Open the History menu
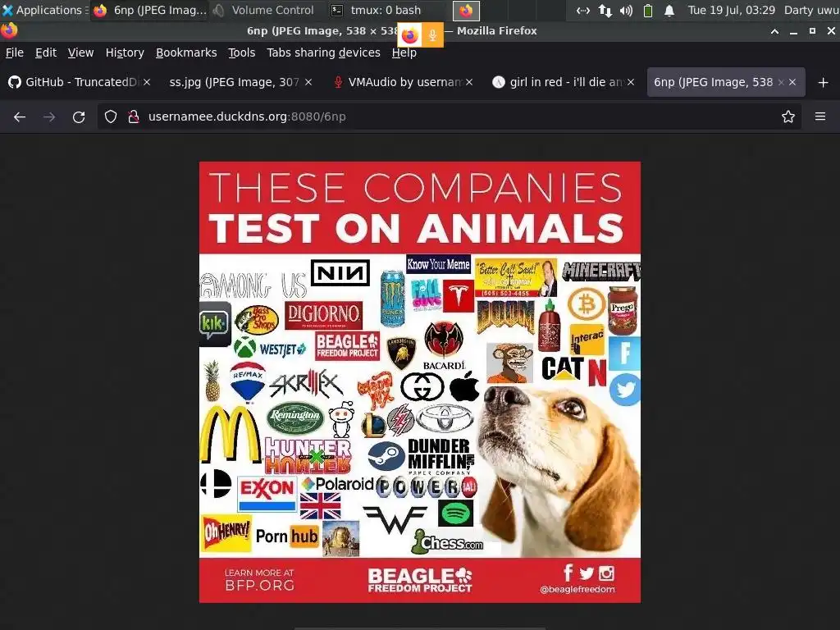 [x=125, y=52]
